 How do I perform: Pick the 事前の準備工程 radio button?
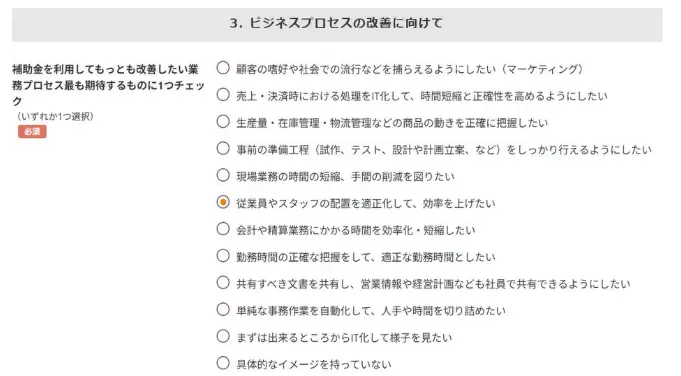(223, 148)
